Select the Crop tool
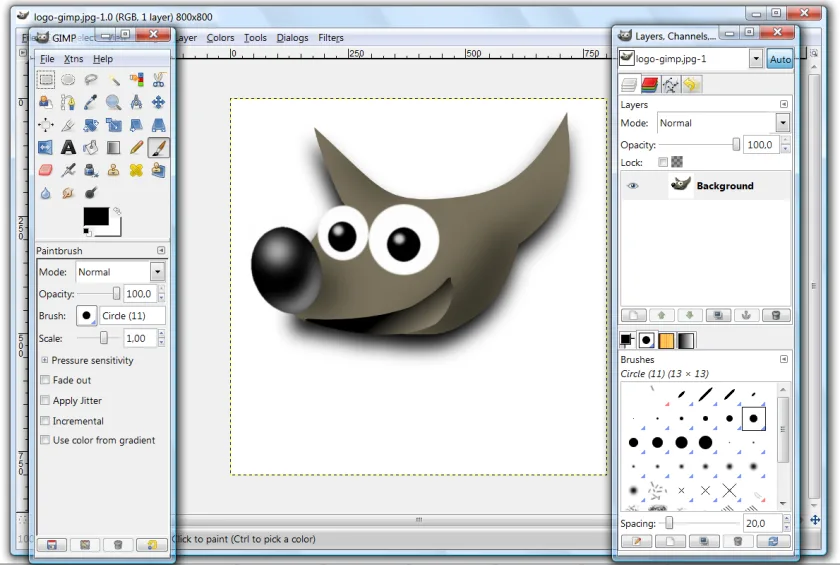The image size is (840, 565). tap(68, 125)
